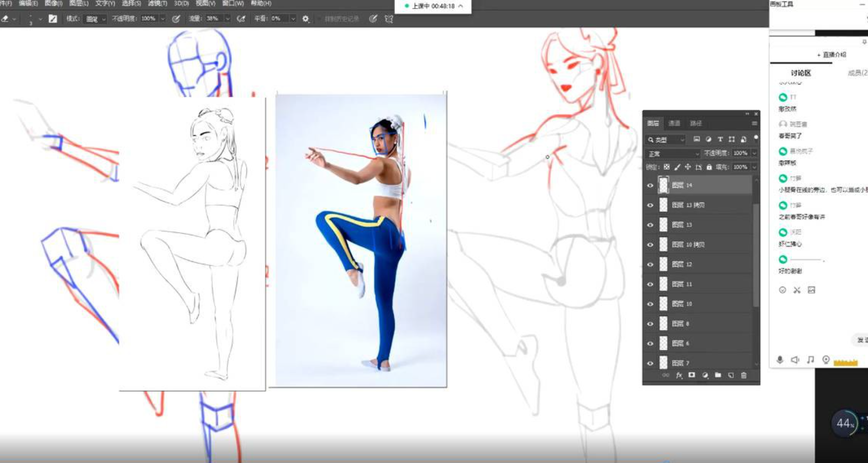
Task: Toggle visibility of 图层 8
Action: [650, 323]
